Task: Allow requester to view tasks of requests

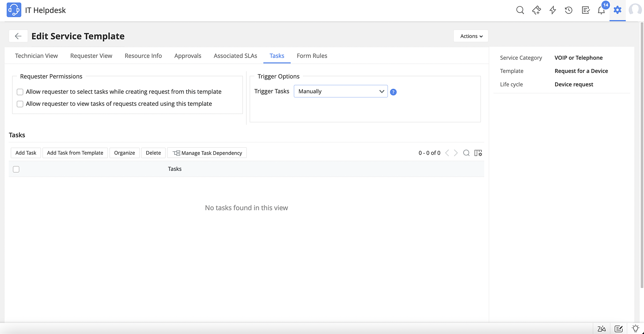Action: pyautogui.click(x=20, y=104)
